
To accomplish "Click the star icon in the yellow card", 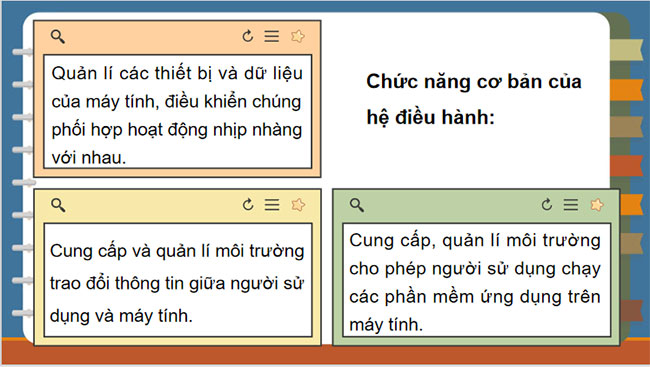I will tap(298, 205).
